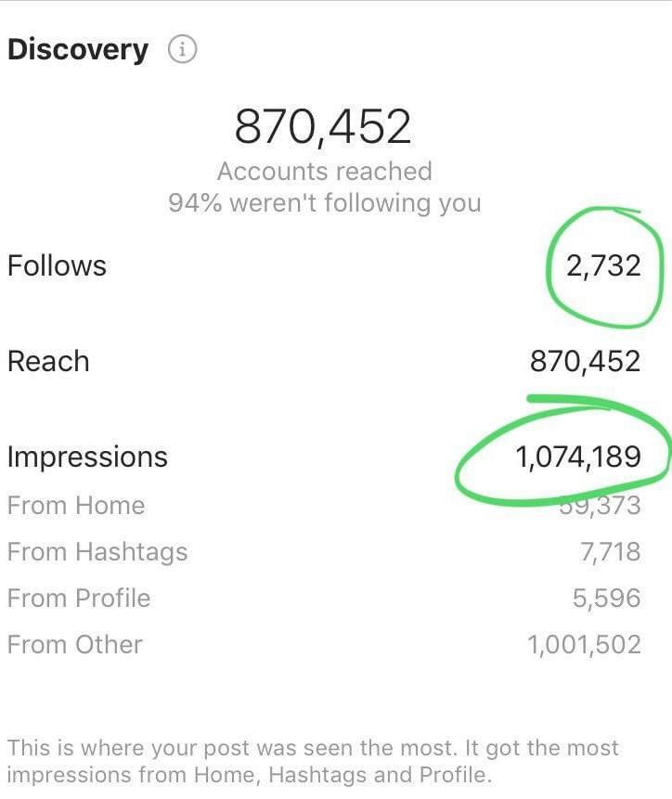This screenshot has height=799, width=672.
Task: Click the circled 1,074,189 impressions value
Action: (x=578, y=457)
